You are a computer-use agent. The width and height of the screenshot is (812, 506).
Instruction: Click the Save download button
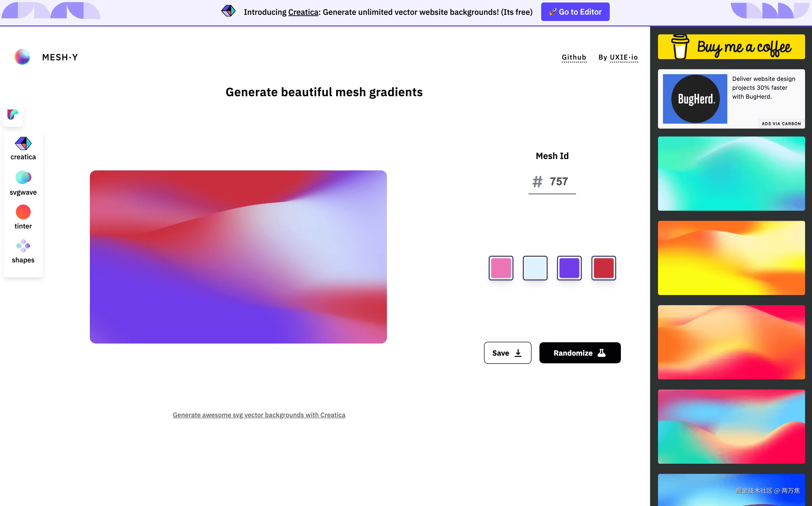click(x=507, y=353)
